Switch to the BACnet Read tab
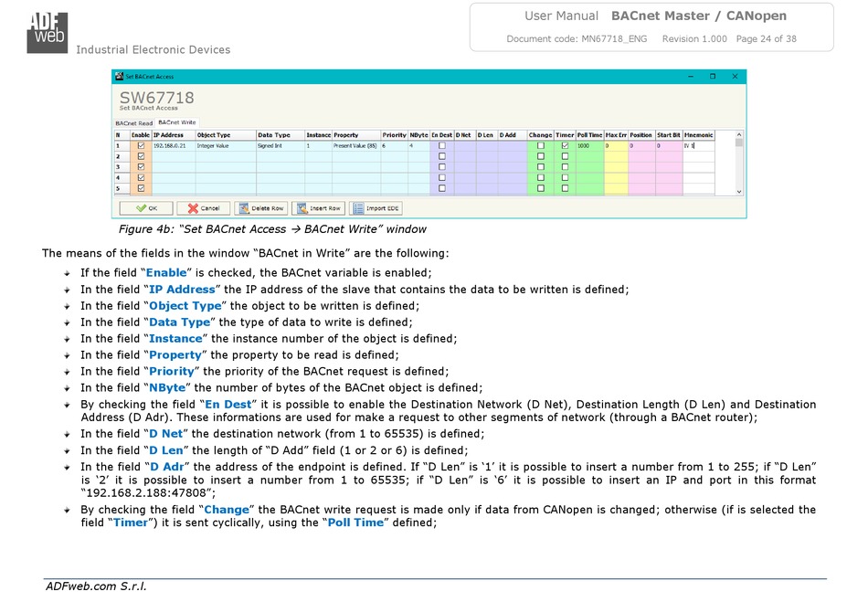 tap(134, 122)
